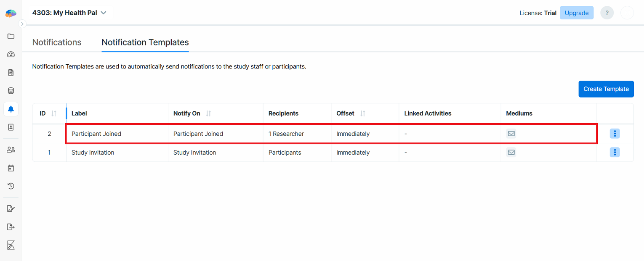This screenshot has height=261, width=644.
Task: Open the Notifications bell sidebar icon
Action: pyautogui.click(x=11, y=109)
